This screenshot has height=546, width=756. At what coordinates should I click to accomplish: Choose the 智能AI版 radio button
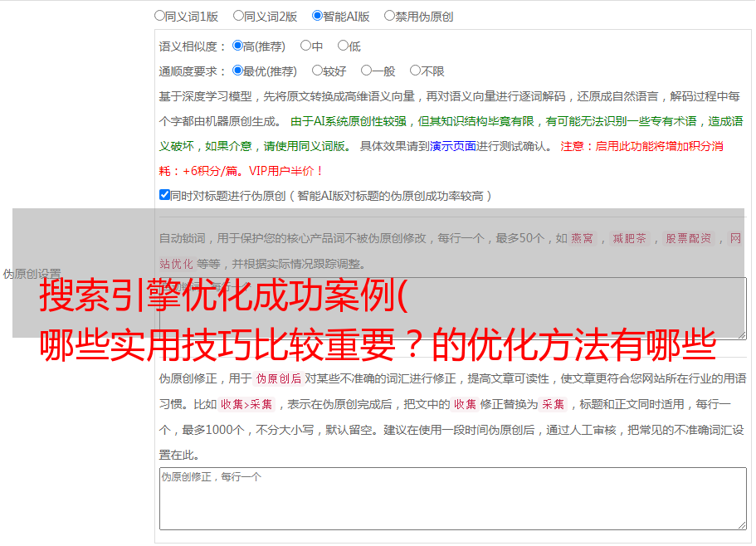coord(317,16)
